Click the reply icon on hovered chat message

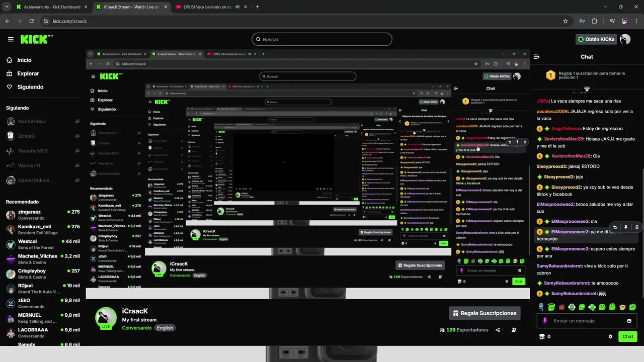pyautogui.click(x=615, y=227)
